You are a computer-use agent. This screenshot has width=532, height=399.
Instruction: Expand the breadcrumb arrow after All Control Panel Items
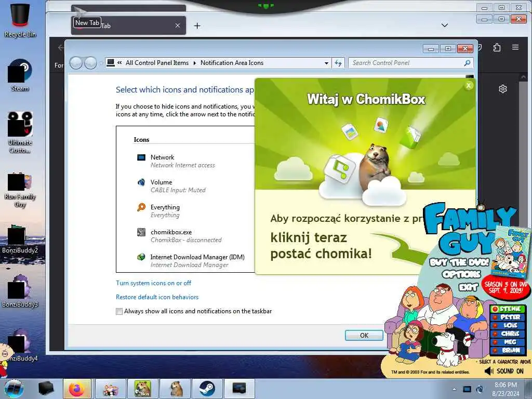195,63
